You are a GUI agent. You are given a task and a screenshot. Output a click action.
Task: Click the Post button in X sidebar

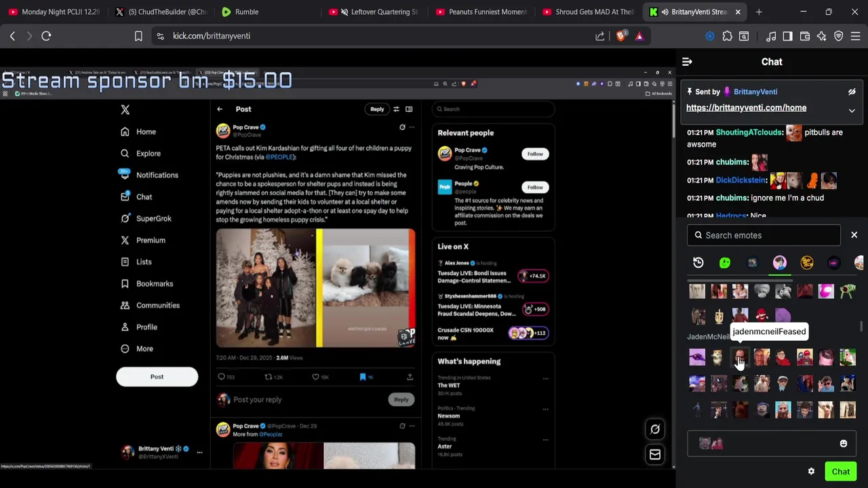[x=157, y=377]
